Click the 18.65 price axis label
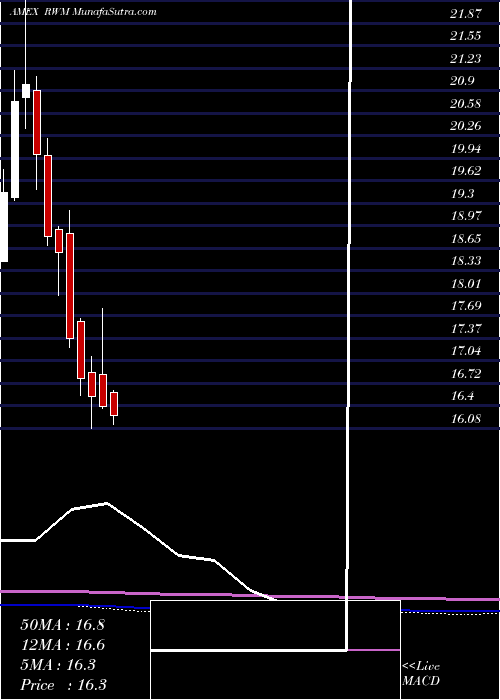The image size is (500, 700). tap(466, 239)
